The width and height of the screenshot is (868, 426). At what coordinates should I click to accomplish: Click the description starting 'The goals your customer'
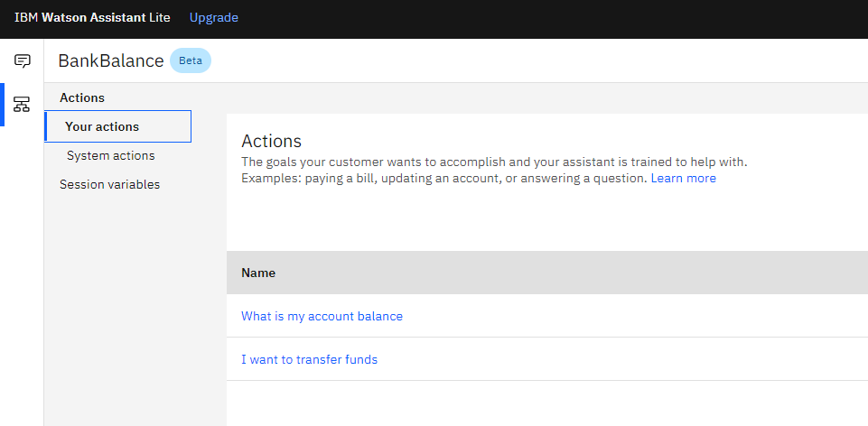click(x=494, y=162)
